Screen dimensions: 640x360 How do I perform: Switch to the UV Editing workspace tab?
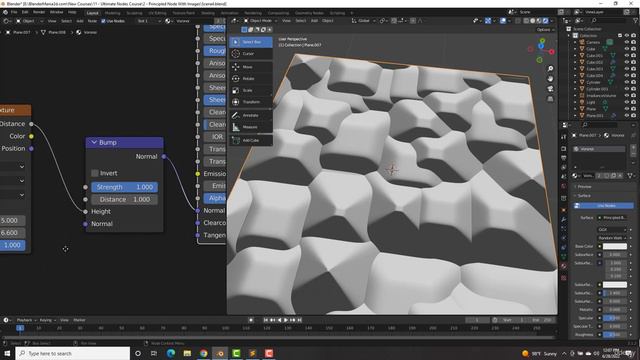157,13
